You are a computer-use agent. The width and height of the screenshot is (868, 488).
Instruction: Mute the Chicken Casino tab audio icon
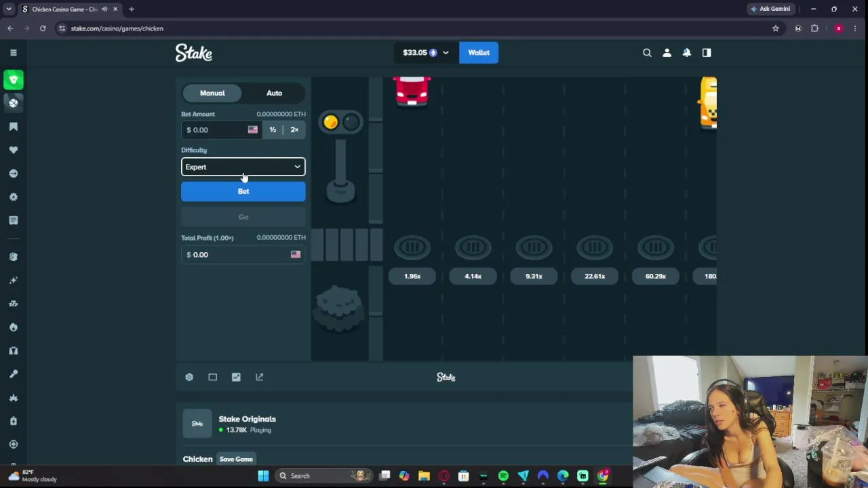(104, 9)
